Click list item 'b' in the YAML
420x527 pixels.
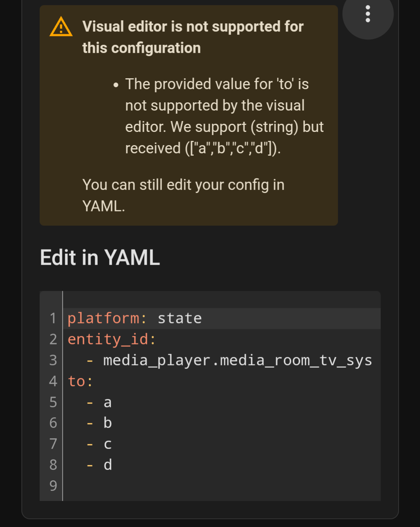(x=108, y=423)
